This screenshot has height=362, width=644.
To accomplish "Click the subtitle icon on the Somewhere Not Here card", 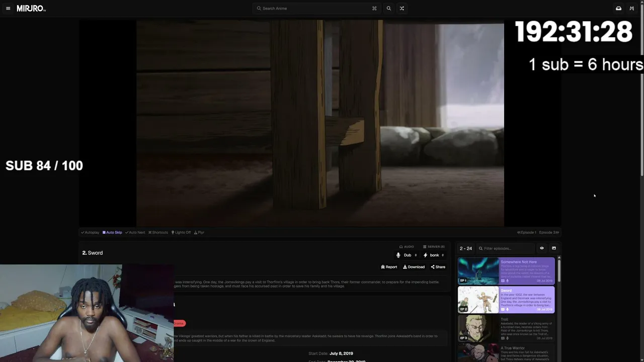I will click(x=503, y=281).
